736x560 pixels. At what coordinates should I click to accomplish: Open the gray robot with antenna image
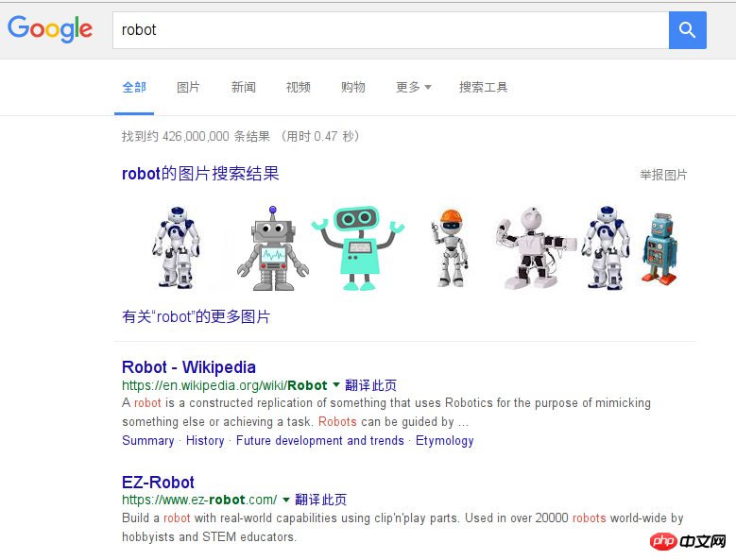click(x=273, y=247)
